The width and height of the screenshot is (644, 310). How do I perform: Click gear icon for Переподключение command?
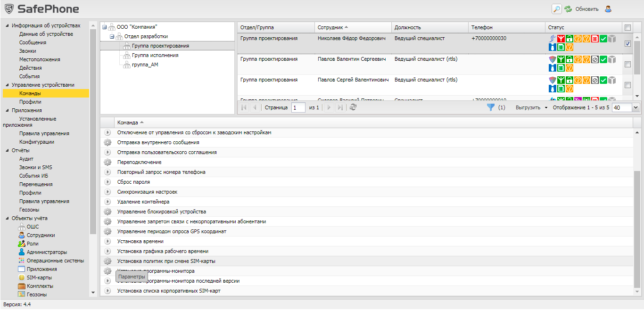(x=107, y=162)
